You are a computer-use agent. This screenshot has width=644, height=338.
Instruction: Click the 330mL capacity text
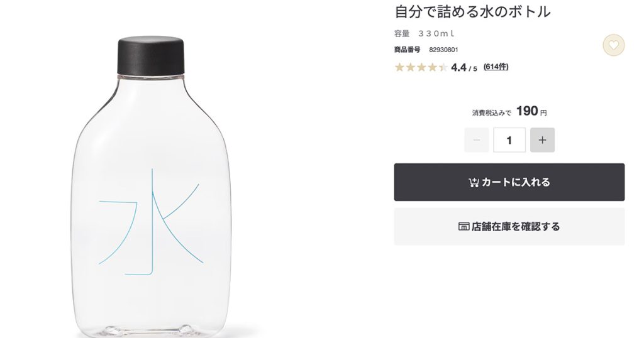coord(436,34)
